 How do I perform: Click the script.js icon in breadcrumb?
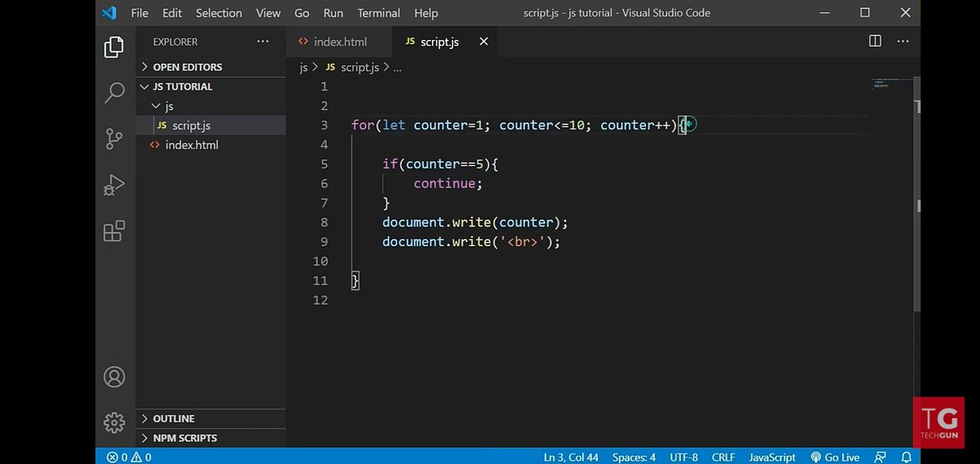330,68
